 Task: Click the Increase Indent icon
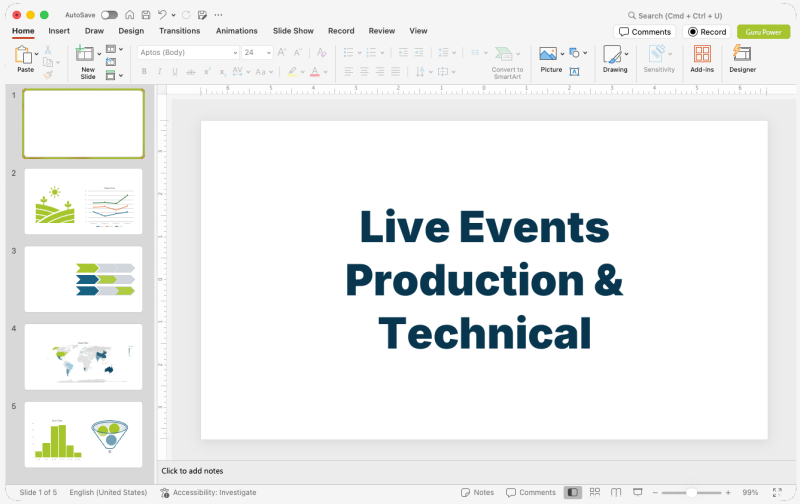point(419,52)
